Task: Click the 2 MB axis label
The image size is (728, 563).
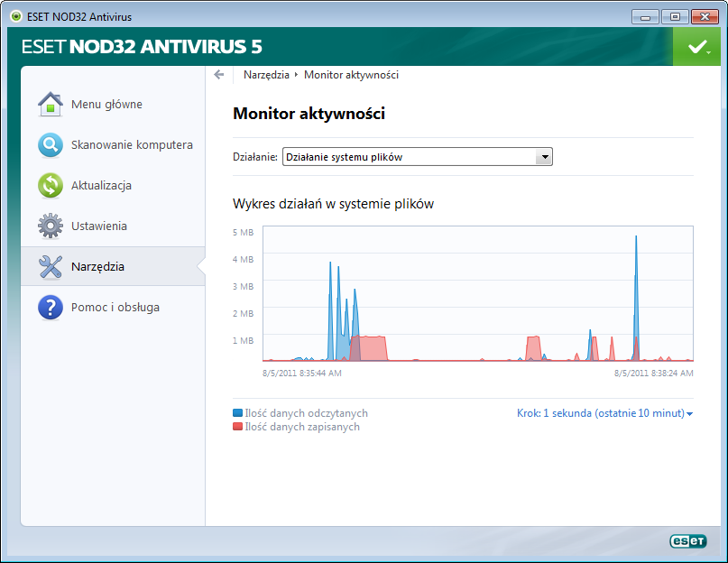Action: point(243,314)
